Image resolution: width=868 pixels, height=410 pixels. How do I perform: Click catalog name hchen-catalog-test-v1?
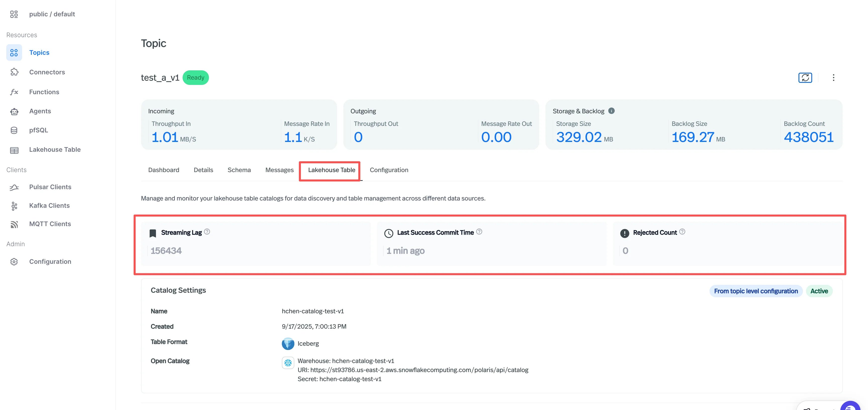point(313,311)
